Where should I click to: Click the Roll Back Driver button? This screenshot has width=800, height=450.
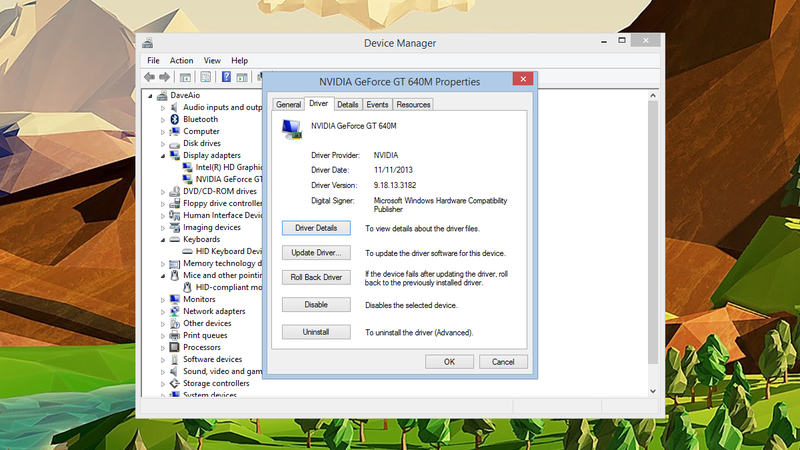coord(316,277)
